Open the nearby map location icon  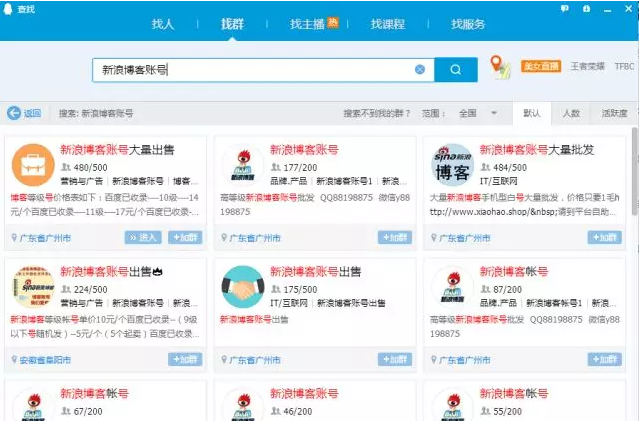click(x=500, y=67)
